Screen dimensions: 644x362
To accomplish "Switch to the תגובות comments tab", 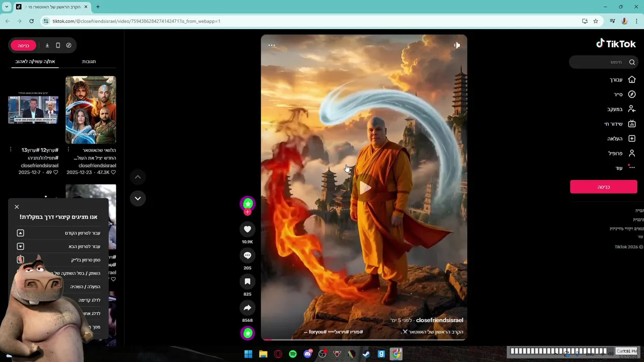I will 89,61.
